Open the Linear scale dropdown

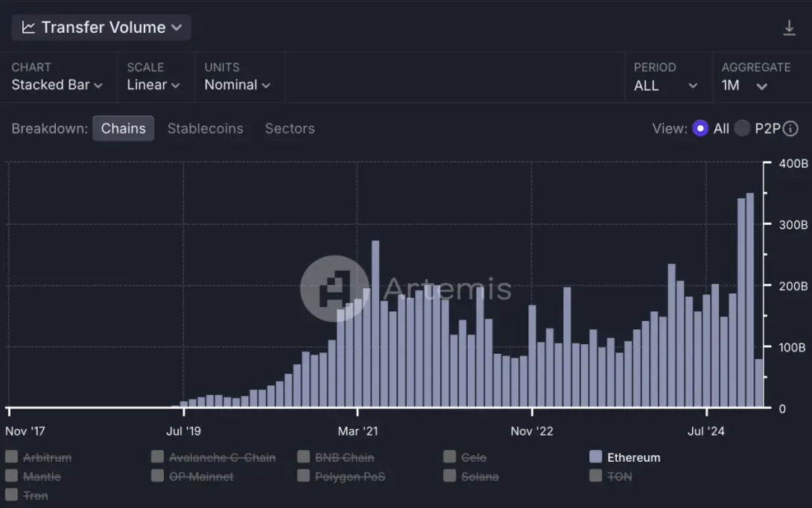(x=153, y=85)
